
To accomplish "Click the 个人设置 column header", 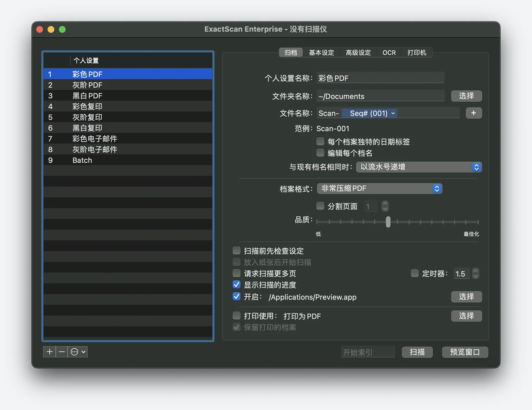I will tap(141, 60).
